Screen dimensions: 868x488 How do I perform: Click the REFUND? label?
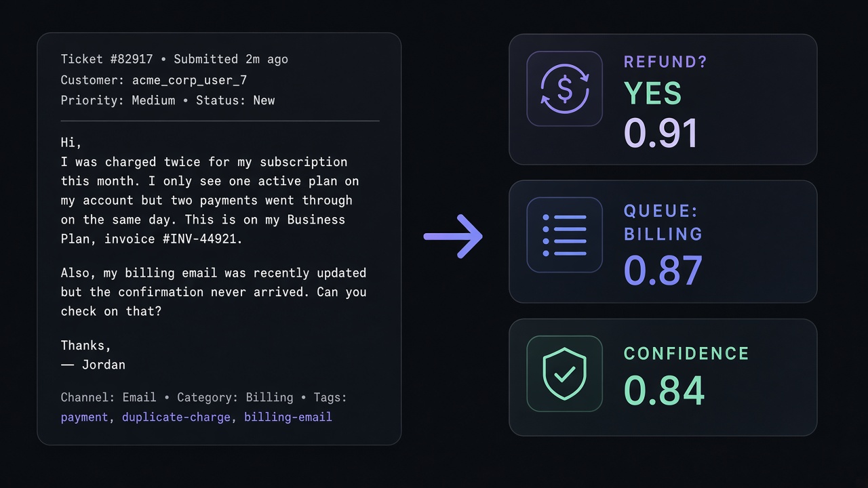(665, 62)
